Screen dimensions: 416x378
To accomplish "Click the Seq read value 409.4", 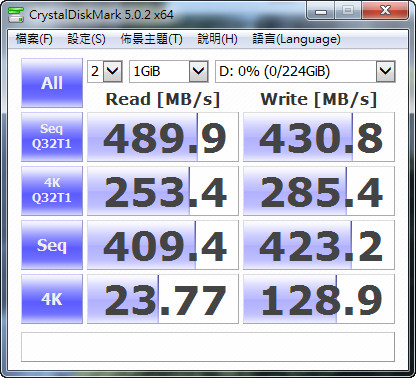I will click(163, 245).
